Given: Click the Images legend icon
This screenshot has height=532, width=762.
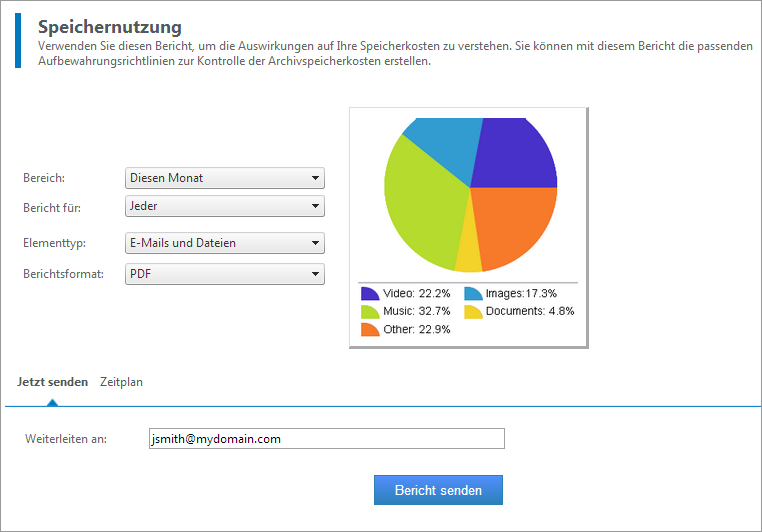Looking at the screenshot, I should tap(472, 294).
